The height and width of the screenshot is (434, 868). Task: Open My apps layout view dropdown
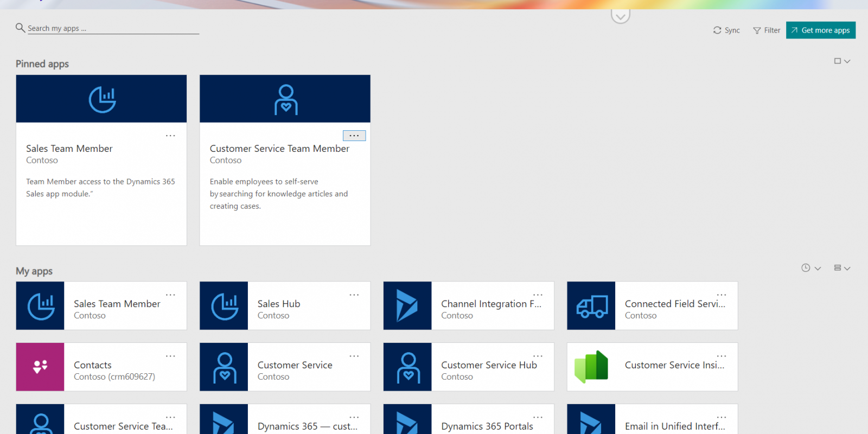(x=842, y=268)
